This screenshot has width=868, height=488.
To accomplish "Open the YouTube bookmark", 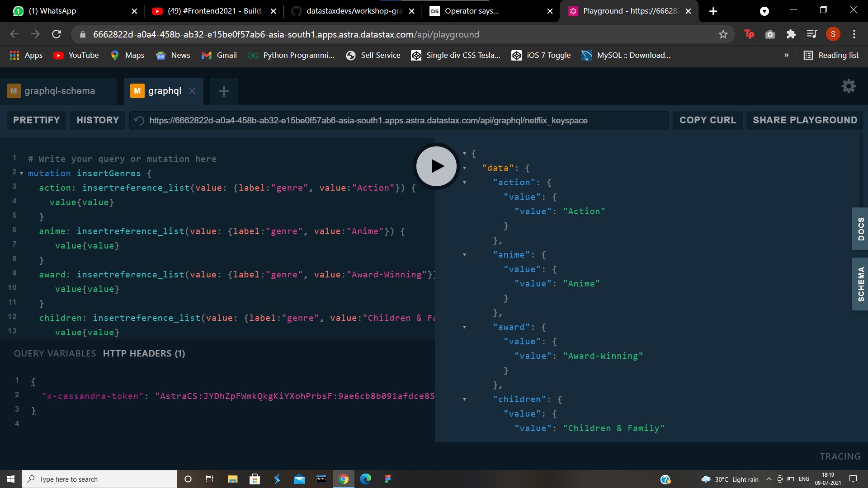I will coord(75,55).
